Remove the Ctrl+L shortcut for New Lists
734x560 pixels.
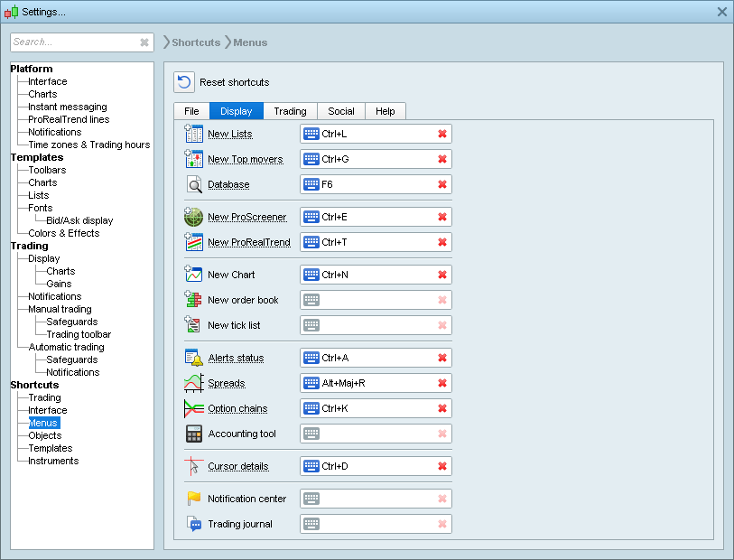pos(441,133)
